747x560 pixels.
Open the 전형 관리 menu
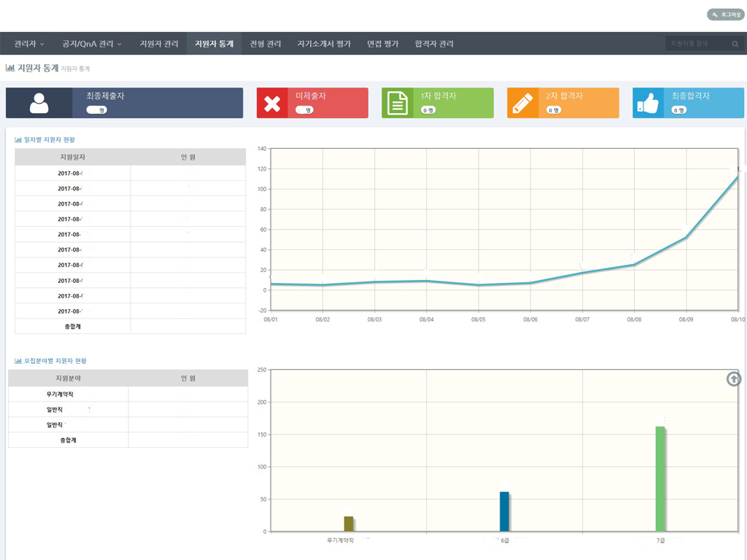coord(266,44)
